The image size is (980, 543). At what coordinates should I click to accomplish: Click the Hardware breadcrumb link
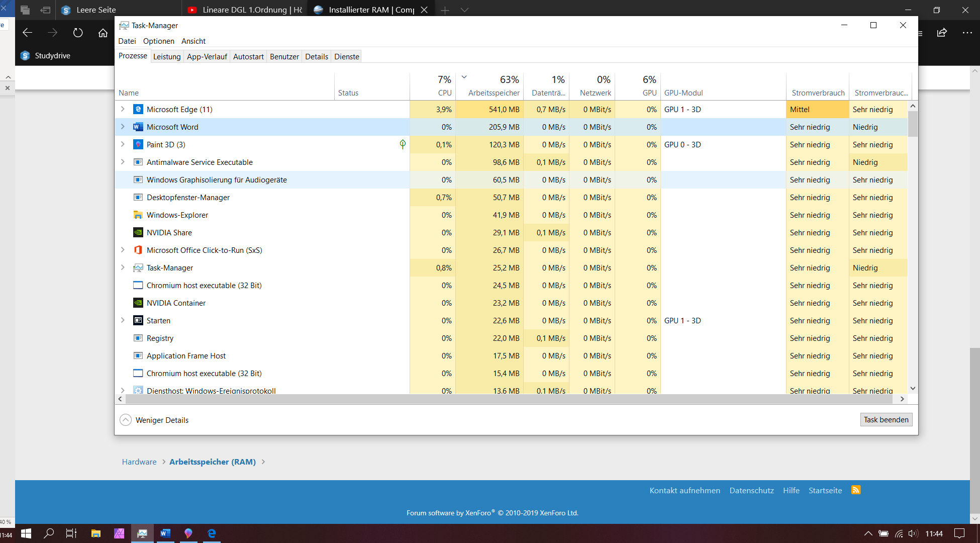[139, 462]
